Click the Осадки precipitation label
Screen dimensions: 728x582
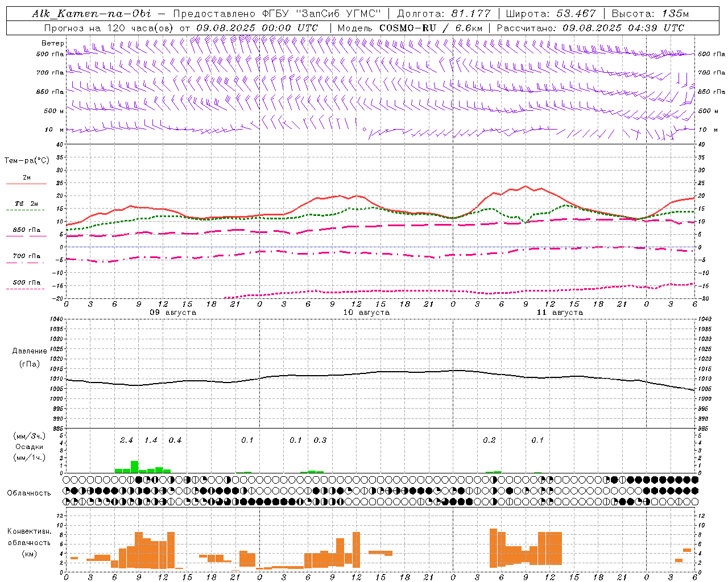(x=29, y=447)
